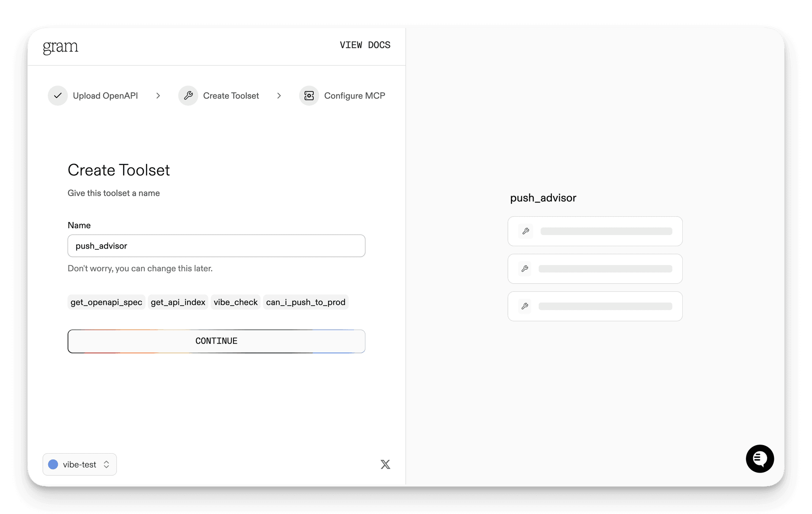812x514 pixels.
Task: Go back to the Upload OpenAPI step
Action: pyautogui.click(x=105, y=96)
